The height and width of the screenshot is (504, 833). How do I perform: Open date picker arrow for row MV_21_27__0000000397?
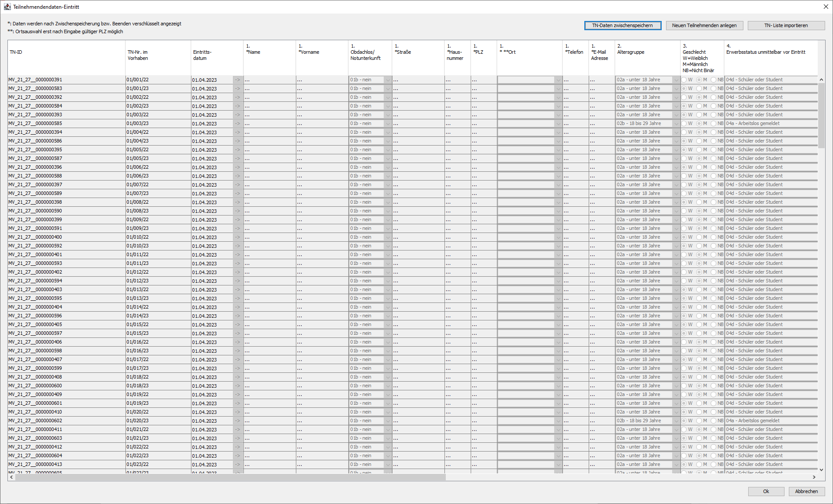[238, 184]
